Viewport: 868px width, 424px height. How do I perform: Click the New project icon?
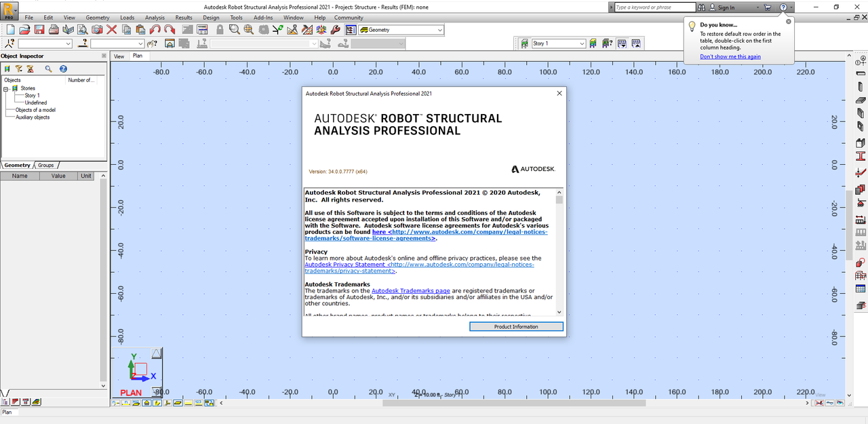coord(10,30)
